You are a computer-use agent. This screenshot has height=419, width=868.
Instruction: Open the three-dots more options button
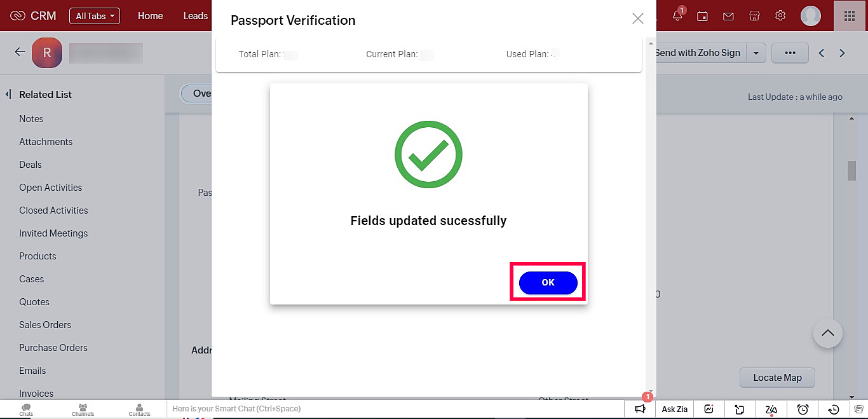coord(790,53)
